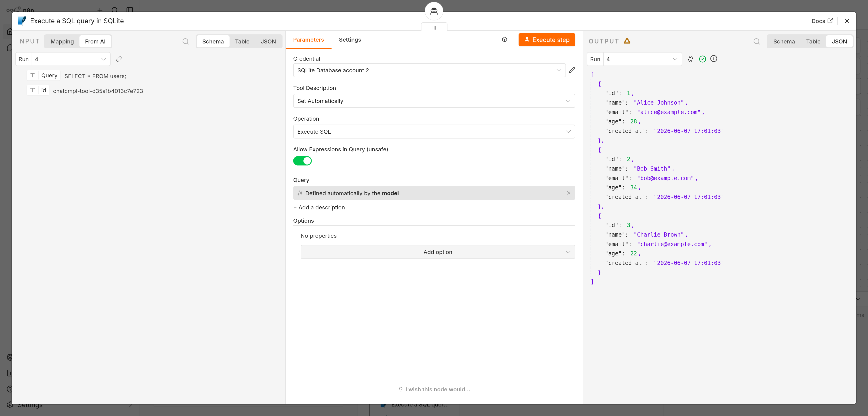Click the charlie@example.com email value
The height and width of the screenshot is (416, 868).
(672, 244)
